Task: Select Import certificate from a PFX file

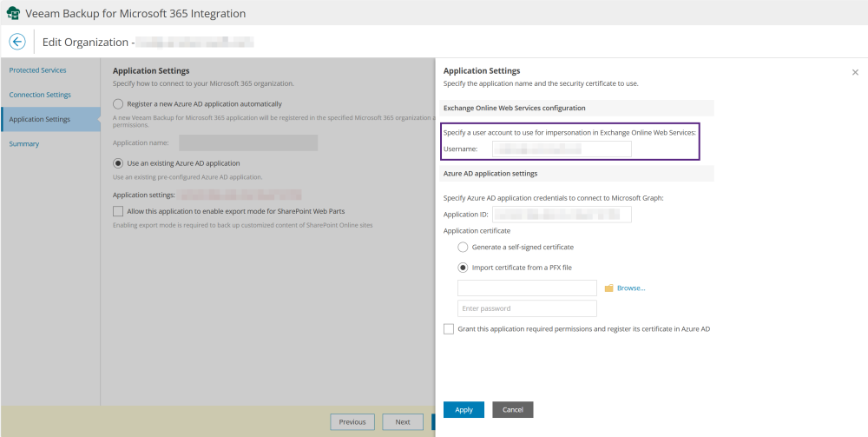Action: point(463,268)
